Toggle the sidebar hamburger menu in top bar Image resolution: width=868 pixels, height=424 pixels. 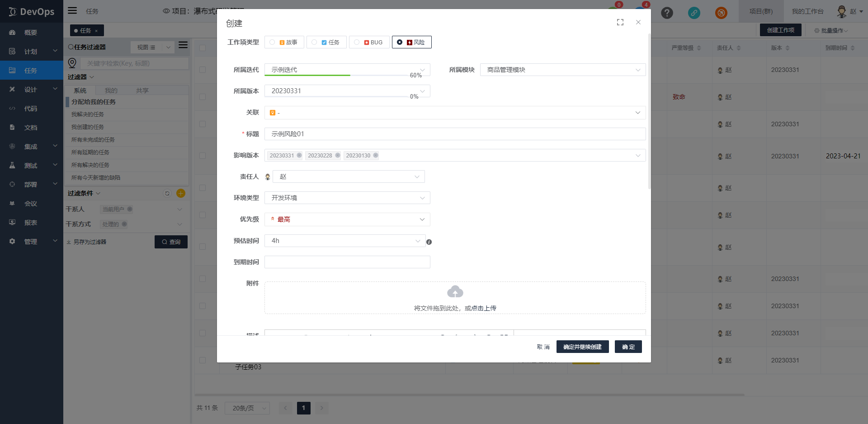[x=72, y=10]
